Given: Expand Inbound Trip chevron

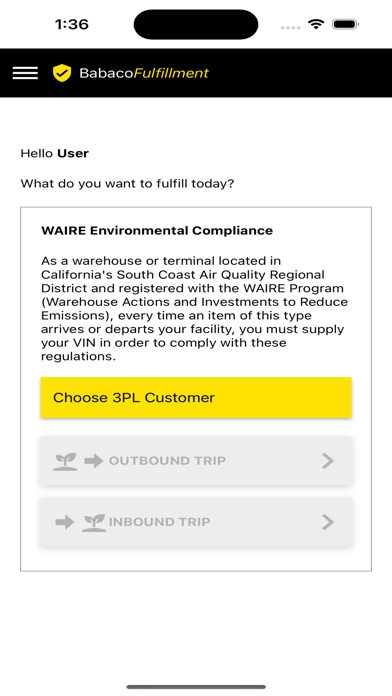Looking at the screenshot, I should click(328, 522).
